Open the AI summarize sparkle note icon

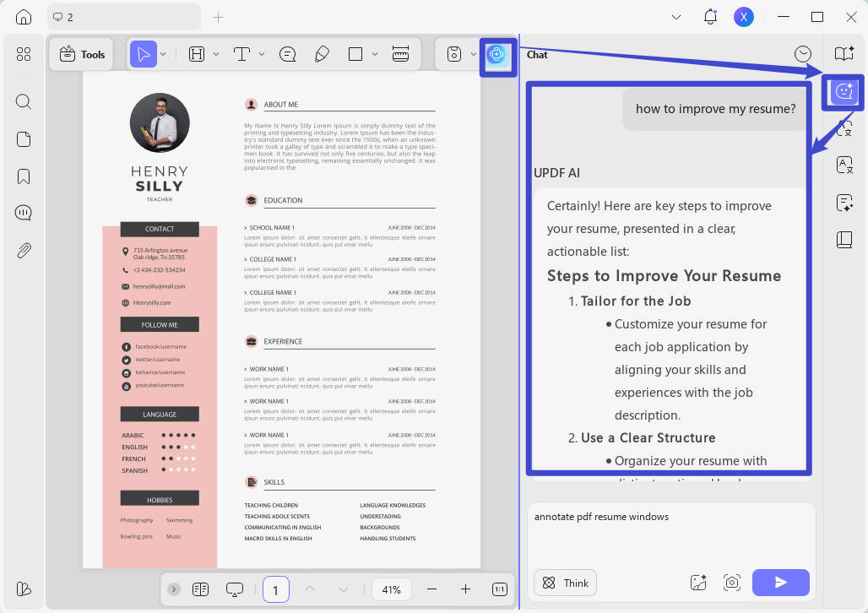coord(844,203)
